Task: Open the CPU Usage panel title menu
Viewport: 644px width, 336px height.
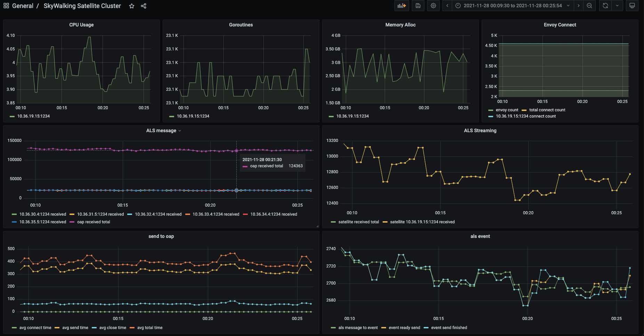Action: [81, 25]
